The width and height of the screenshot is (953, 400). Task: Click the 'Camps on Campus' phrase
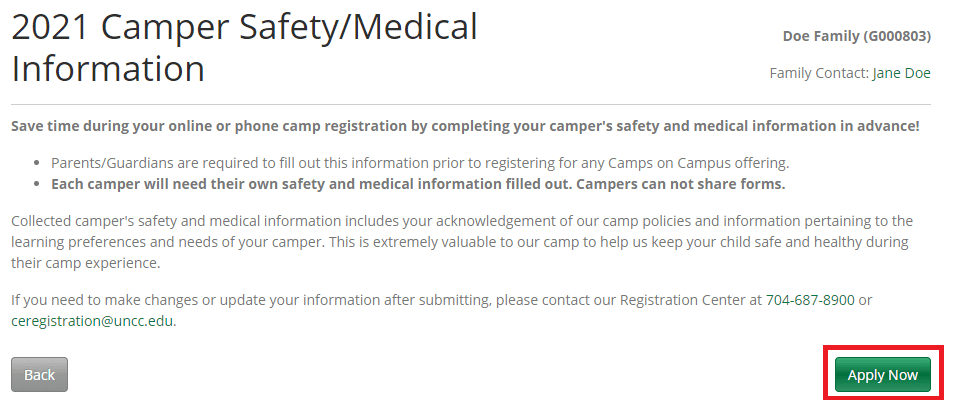(674, 163)
